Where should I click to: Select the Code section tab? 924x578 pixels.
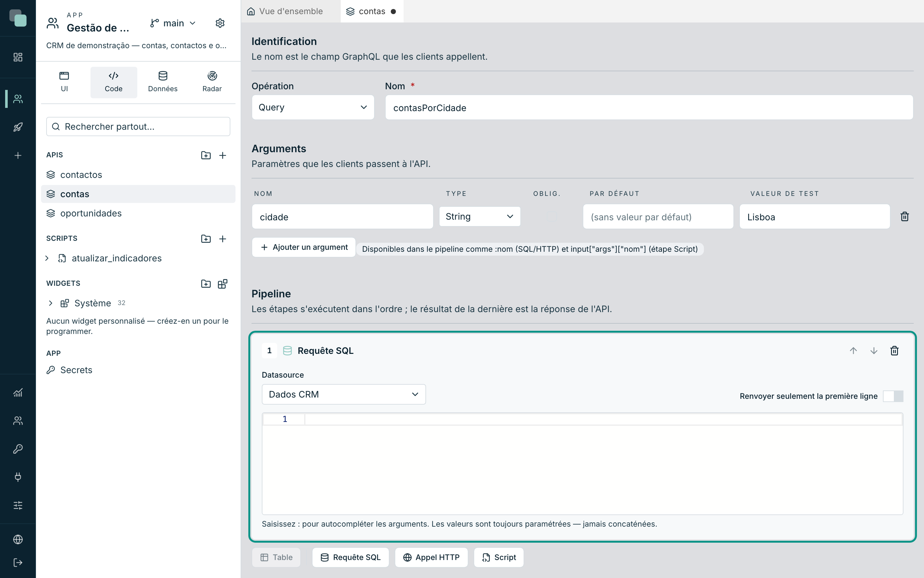(113, 82)
